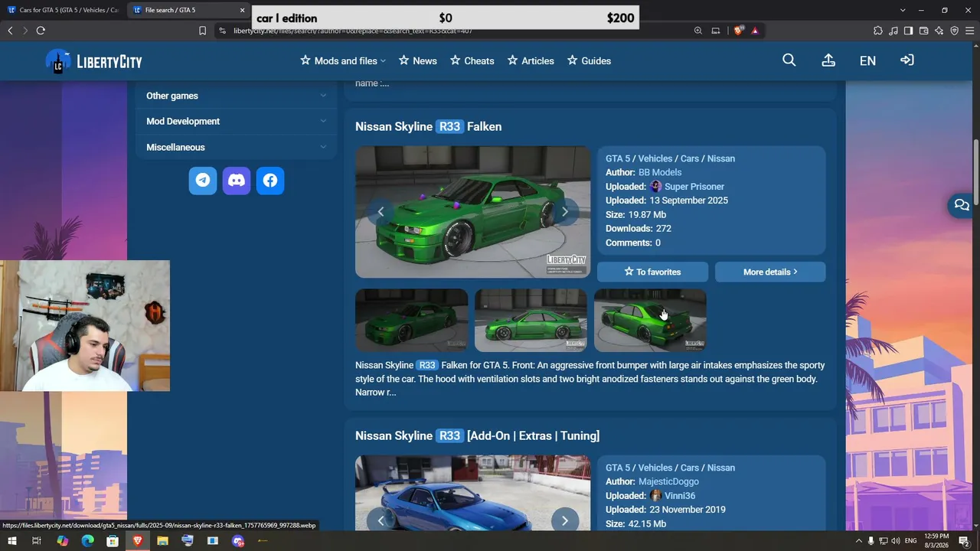The height and width of the screenshot is (551, 980).
Task: Expand the Other games section
Action: click(x=236, y=96)
